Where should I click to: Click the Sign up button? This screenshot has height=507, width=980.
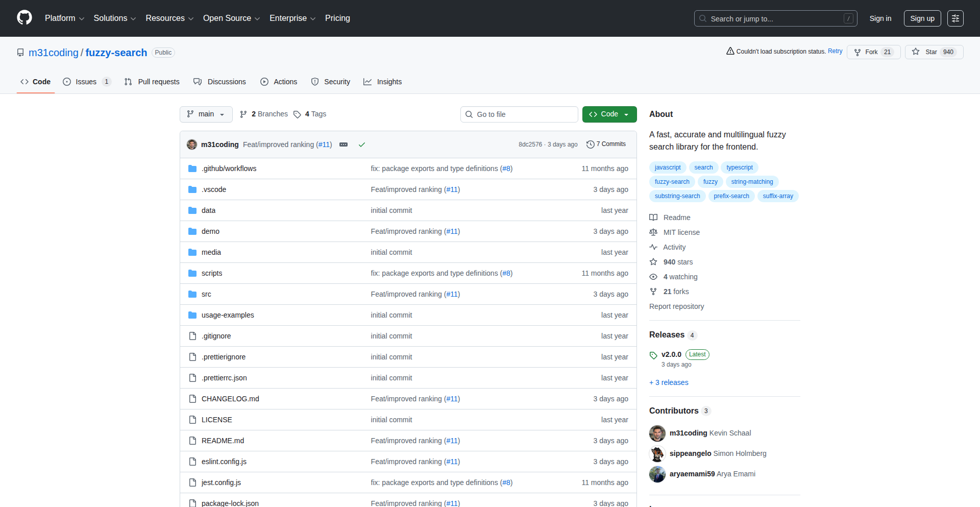(922, 18)
